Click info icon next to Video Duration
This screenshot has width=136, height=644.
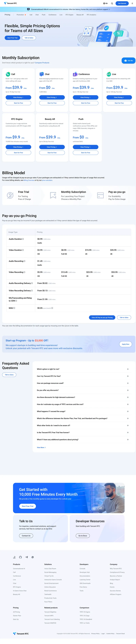pyautogui.click(x=23, y=250)
